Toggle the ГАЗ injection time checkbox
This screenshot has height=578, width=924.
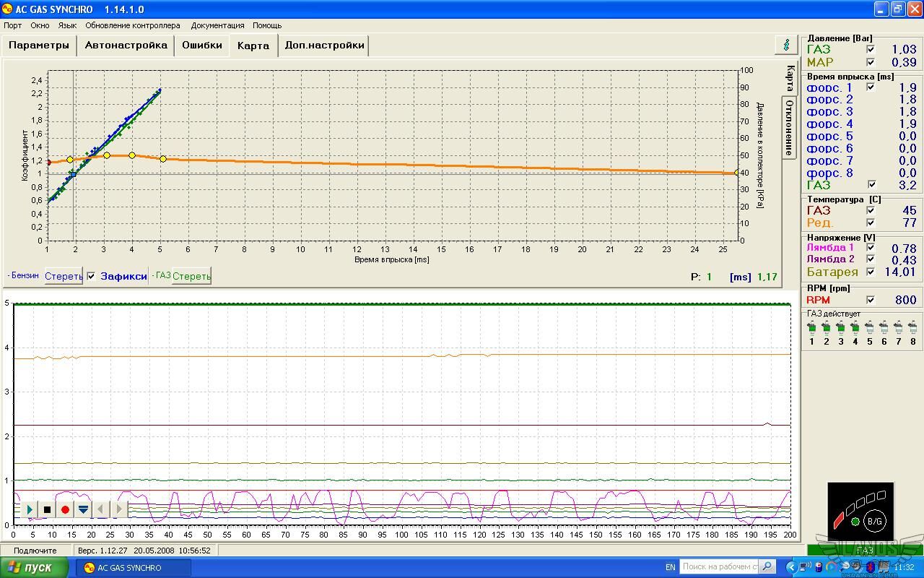point(871,185)
